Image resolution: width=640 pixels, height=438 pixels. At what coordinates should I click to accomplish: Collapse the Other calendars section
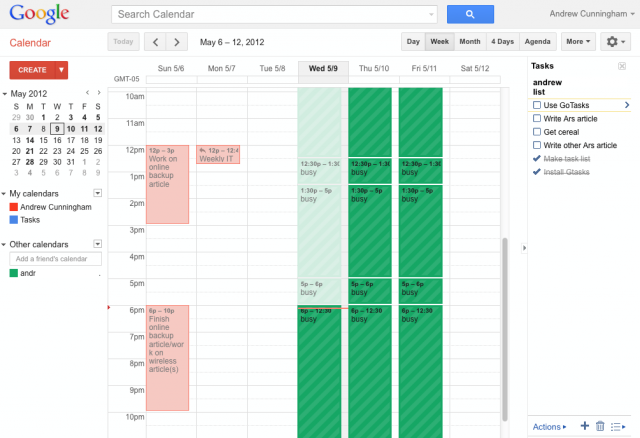click(x=4, y=245)
